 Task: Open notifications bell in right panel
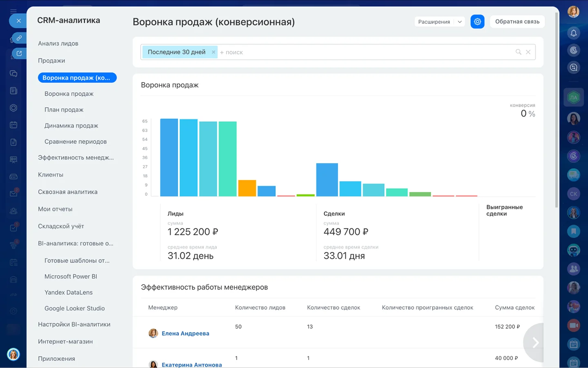coord(574,33)
